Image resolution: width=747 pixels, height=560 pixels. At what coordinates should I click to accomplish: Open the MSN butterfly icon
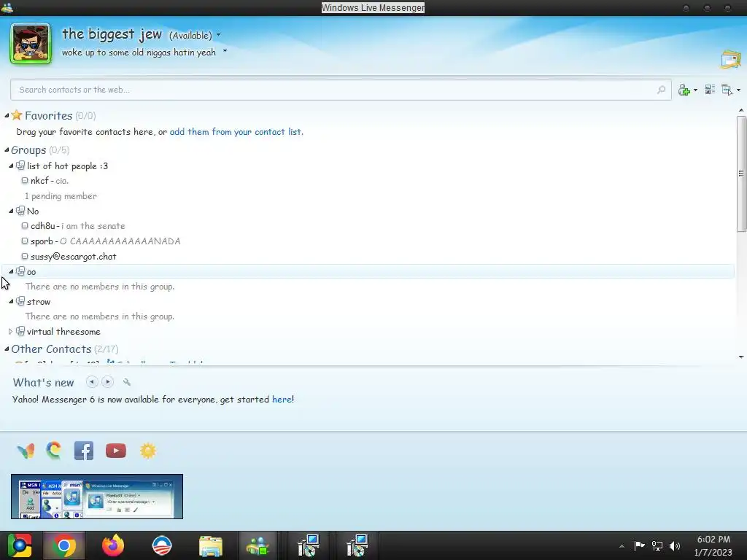(x=26, y=451)
